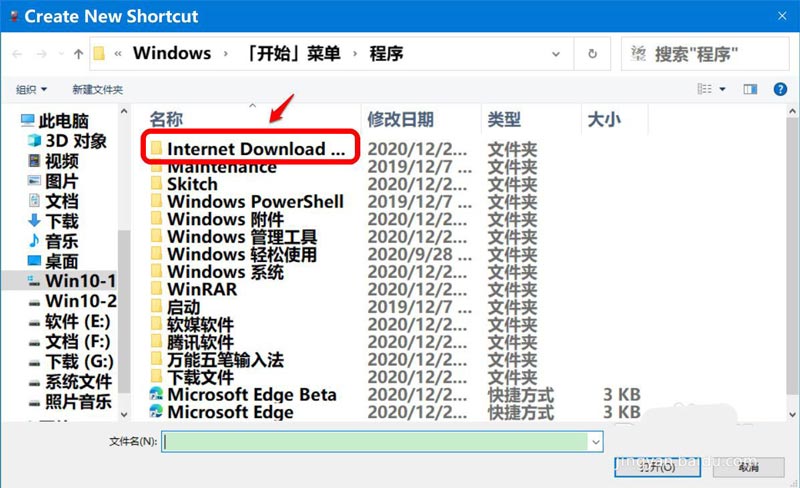Expand the 文件名 dropdown arrow
This screenshot has width=800, height=488.
pyautogui.click(x=596, y=442)
